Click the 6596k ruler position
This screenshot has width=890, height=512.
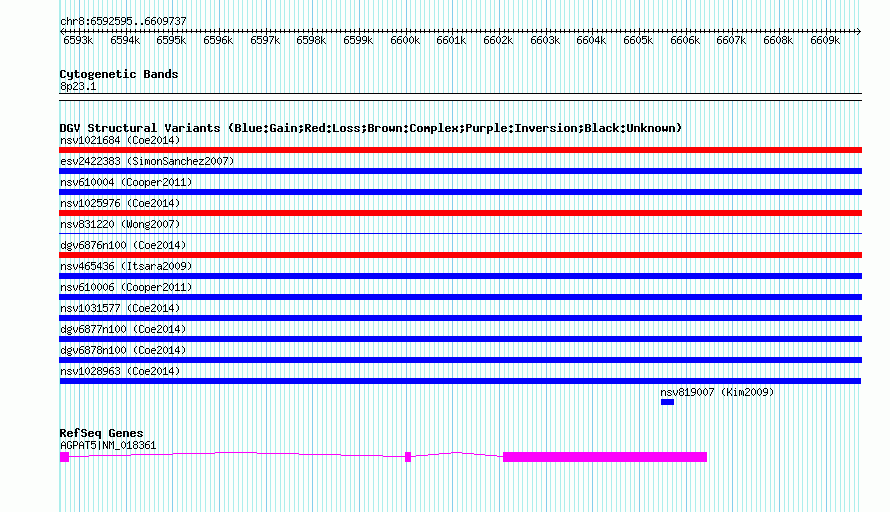coord(218,40)
